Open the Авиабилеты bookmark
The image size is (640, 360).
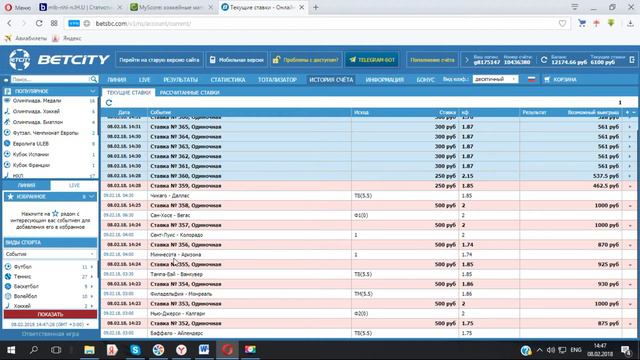pyautogui.click(x=26, y=38)
